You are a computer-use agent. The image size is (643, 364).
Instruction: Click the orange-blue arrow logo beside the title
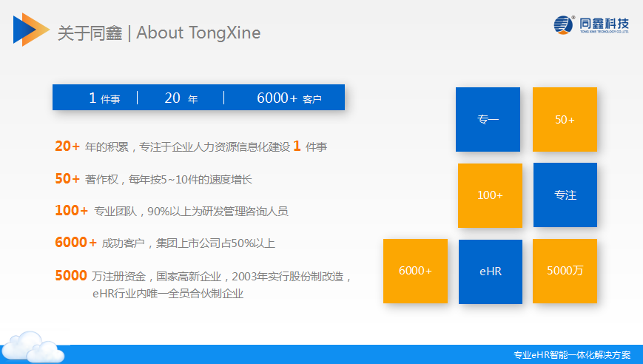coord(31,30)
